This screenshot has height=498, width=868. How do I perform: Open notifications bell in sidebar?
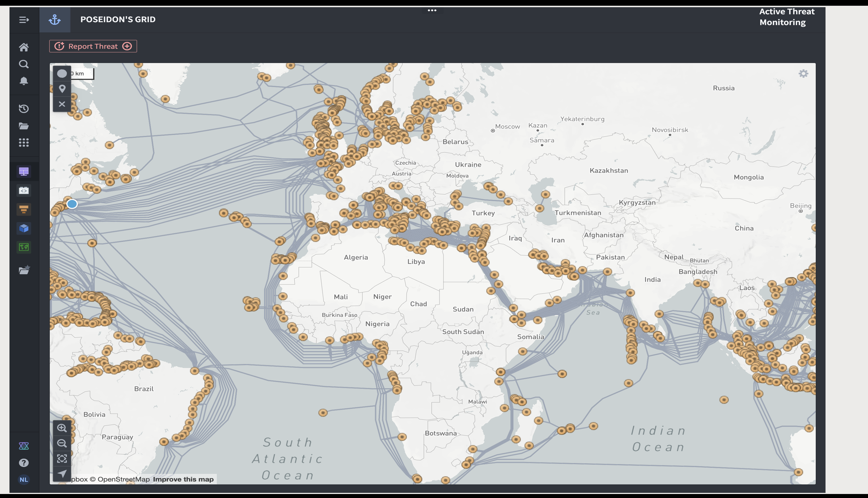click(24, 81)
